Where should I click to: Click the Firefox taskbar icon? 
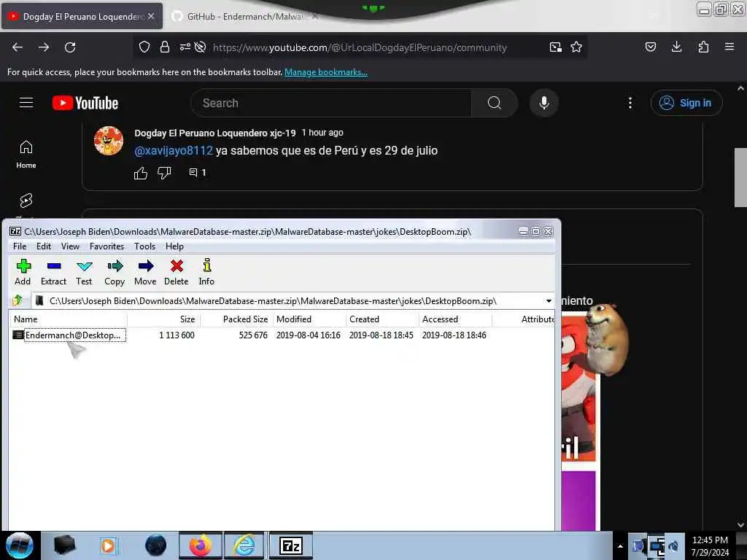click(x=201, y=545)
